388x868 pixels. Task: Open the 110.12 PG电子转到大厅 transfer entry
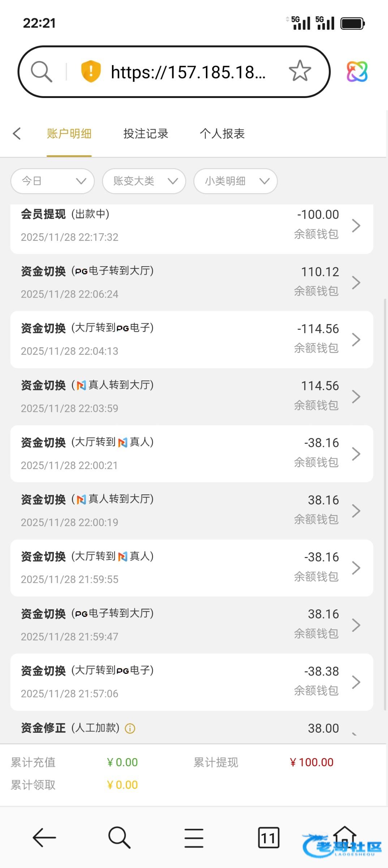[x=191, y=282]
